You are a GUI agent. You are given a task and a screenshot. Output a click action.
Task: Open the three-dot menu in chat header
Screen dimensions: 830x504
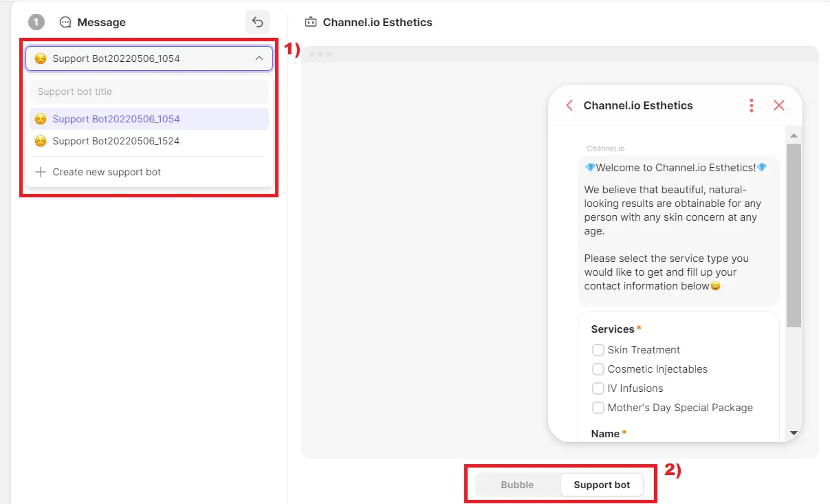[751, 105]
